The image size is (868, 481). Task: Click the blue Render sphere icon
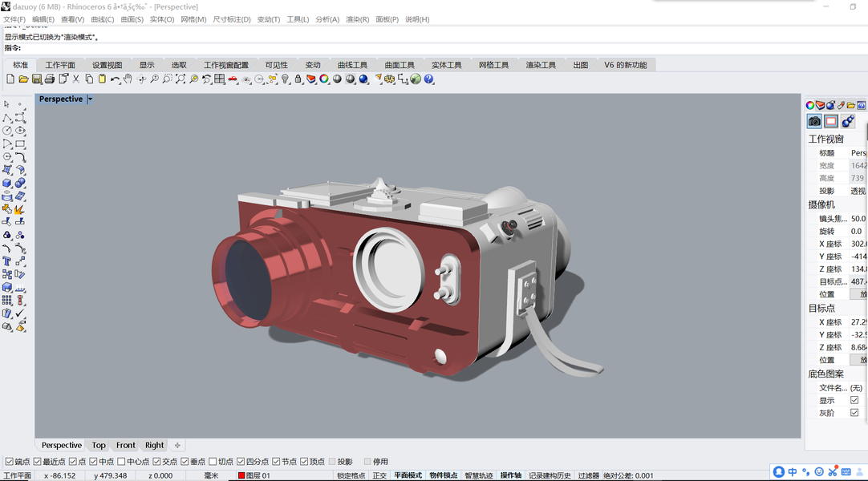click(x=363, y=79)
